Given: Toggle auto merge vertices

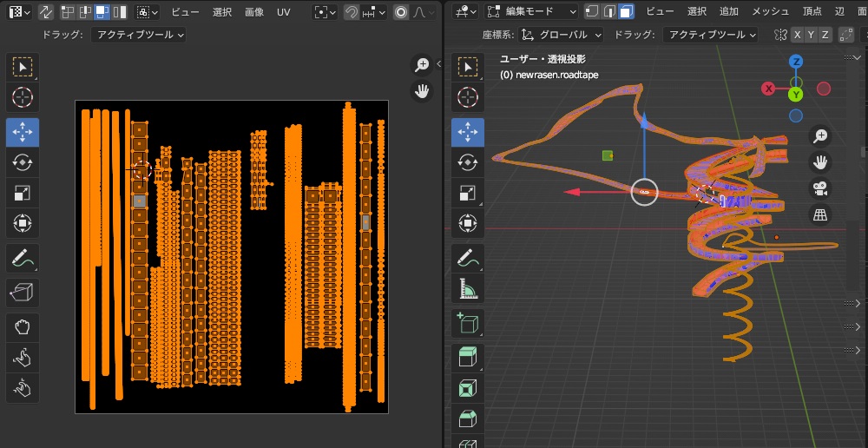Looking at the screenshot, I should [x=845, y=35].
